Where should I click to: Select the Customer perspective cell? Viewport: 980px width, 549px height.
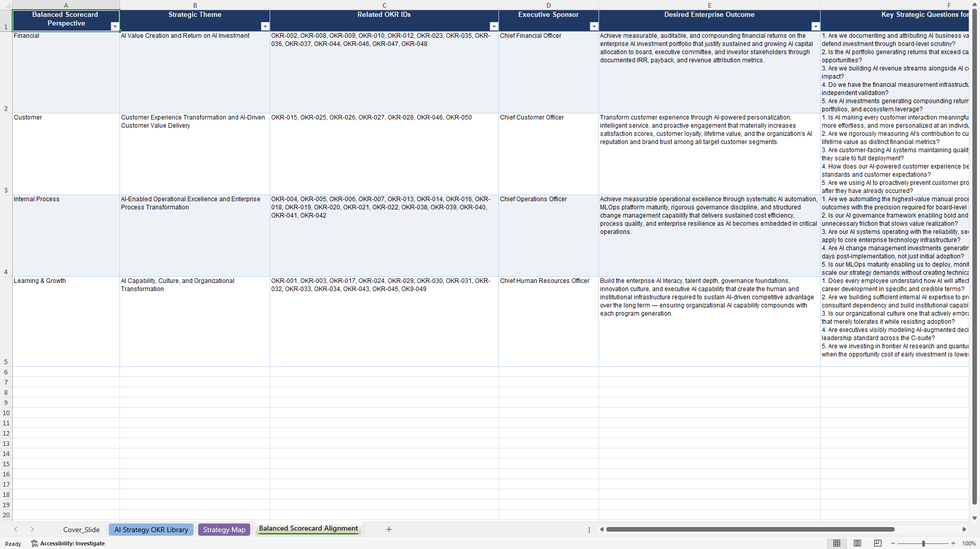click(x=66, y=154)
